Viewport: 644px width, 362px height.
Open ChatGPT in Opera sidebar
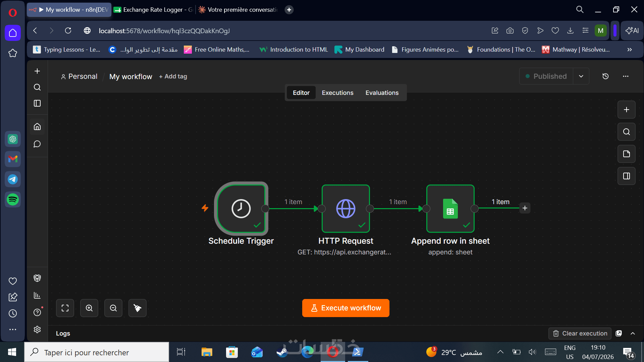pyautogui.click(x=13, y=139)
